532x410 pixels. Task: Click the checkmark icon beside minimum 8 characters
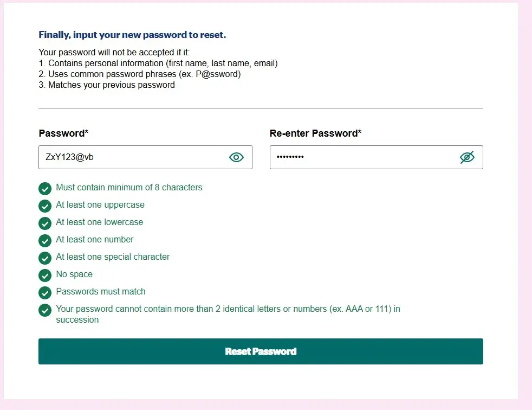[45, 188]
